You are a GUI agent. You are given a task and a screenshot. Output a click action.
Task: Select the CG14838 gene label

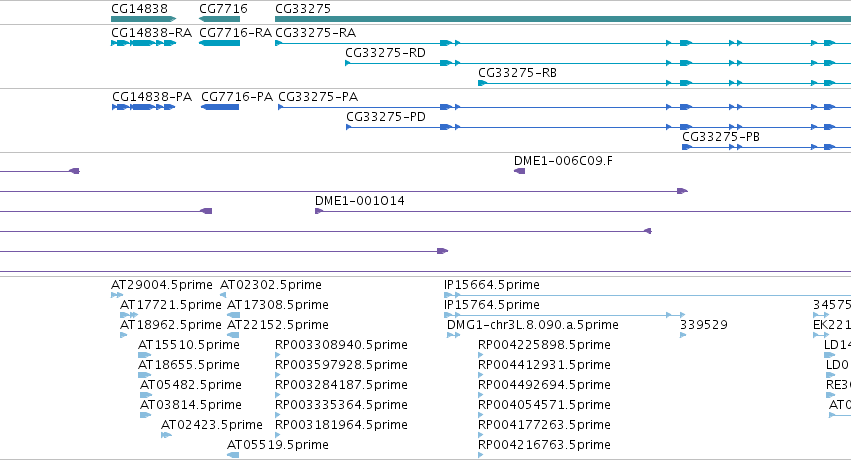139,9
